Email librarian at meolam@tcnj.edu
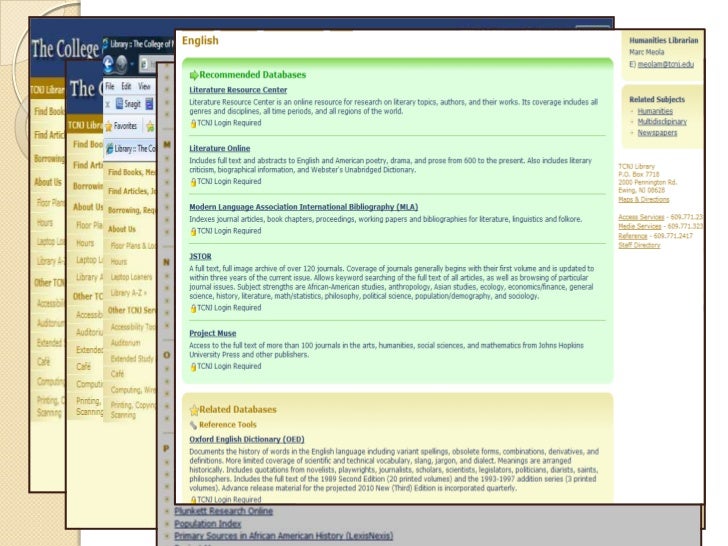Screen dimensions: 728x546 point(666,65)
